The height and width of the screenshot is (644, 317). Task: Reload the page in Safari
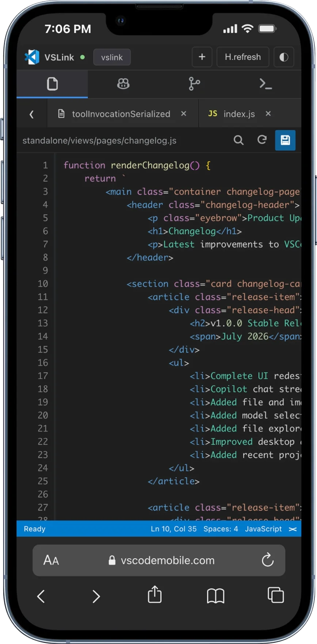(267, 560)
